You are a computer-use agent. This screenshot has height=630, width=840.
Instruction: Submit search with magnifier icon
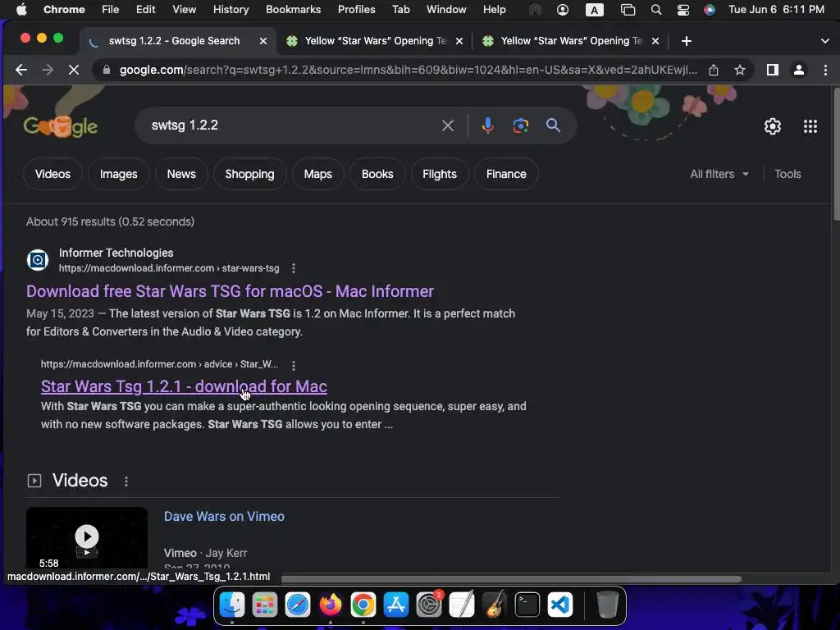coord(554,126)
